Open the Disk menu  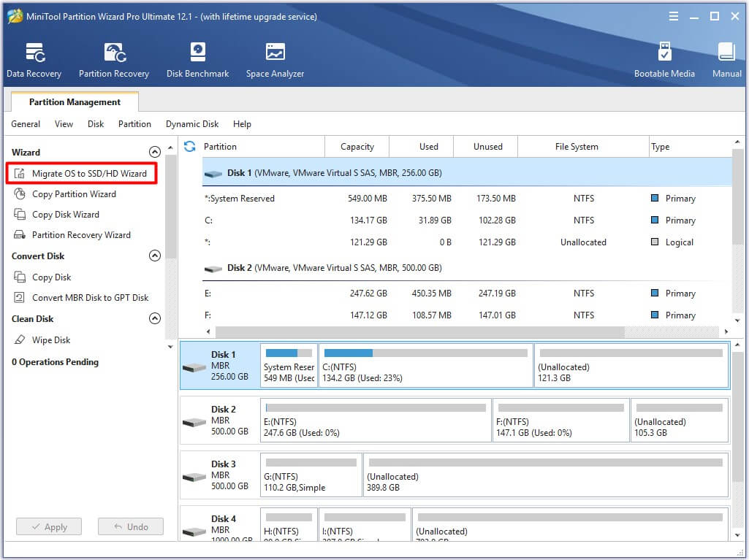[x=96, y=124]
